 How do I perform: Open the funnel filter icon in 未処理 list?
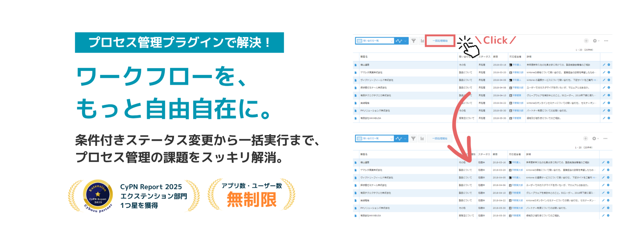(413, 41)
